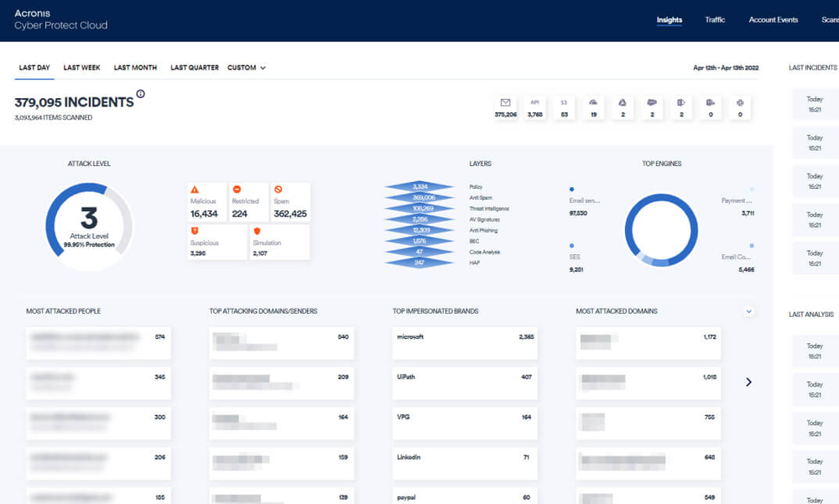
Task: Select the Spam prohibition icon
Action: (x=279, y=189)
